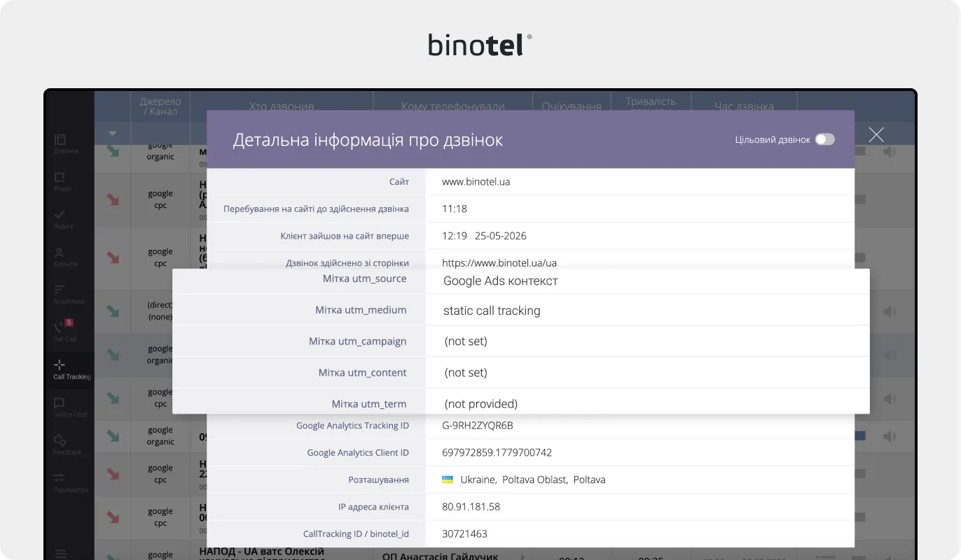This screenshot has height=560, width=961.
Task: Click the Кому телефонували column header
Action: [x=453, y=106]
